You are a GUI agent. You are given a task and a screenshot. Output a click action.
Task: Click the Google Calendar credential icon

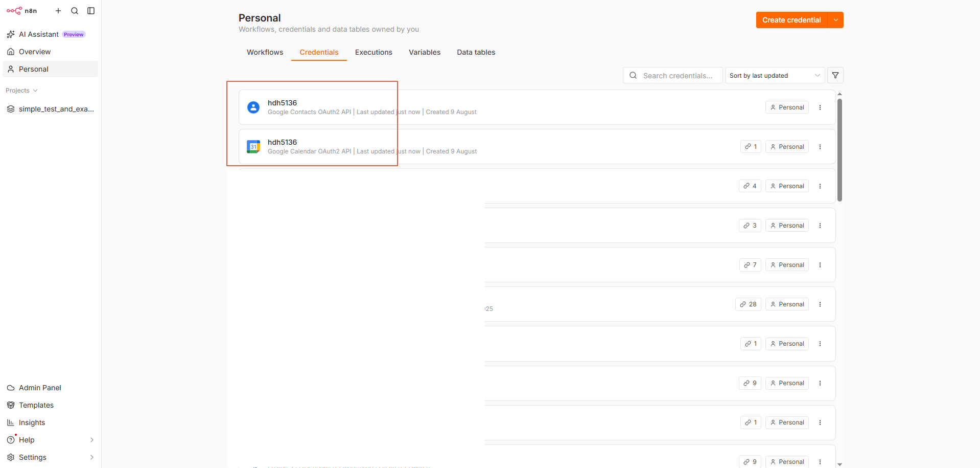point(253,147)
